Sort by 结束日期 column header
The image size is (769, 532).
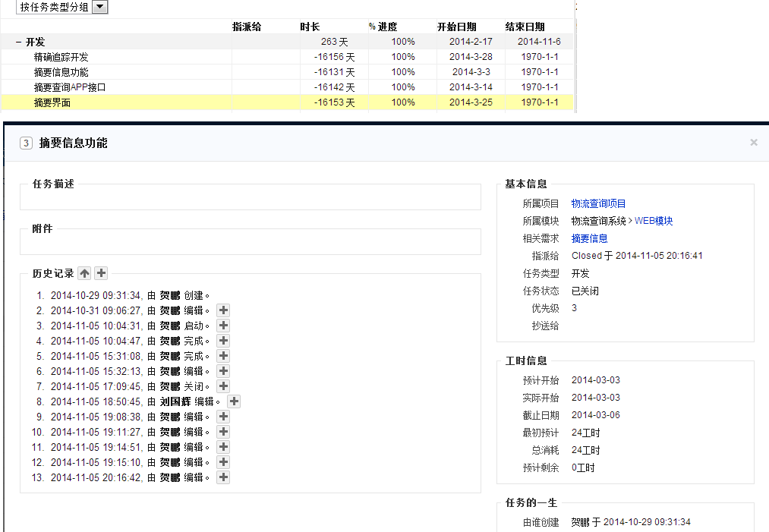coord(525,27)
